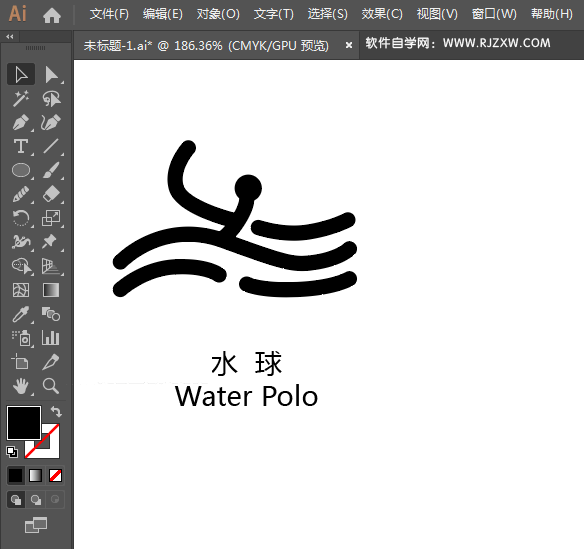Image resolution: width=584 pixels, height=549 pixels.
Task: Activate the Hand tool
Action: click(x=21, y=386)
